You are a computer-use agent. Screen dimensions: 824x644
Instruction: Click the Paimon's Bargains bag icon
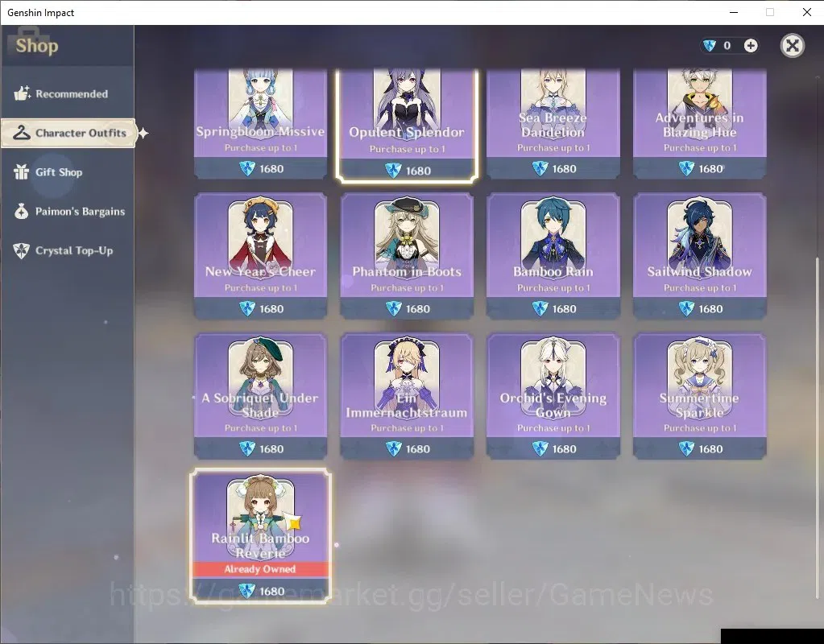pos(21,211)
